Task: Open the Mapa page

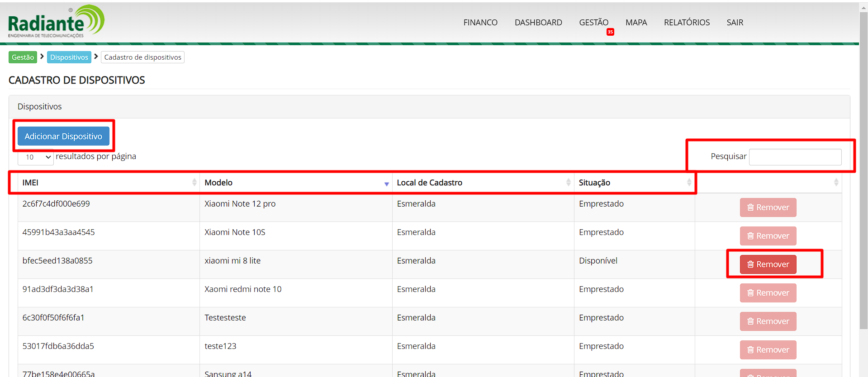Action: (x=636, y=23)
